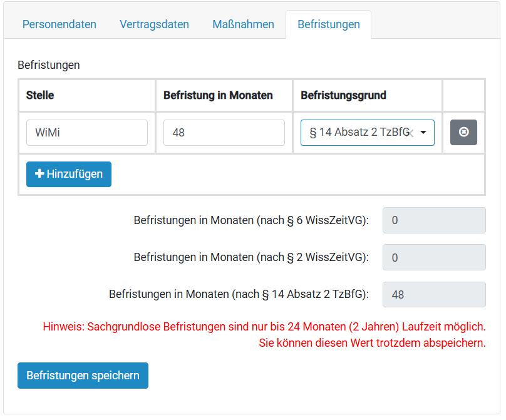Click the § 14 Absatz 2 TzBfG total field

434,295
